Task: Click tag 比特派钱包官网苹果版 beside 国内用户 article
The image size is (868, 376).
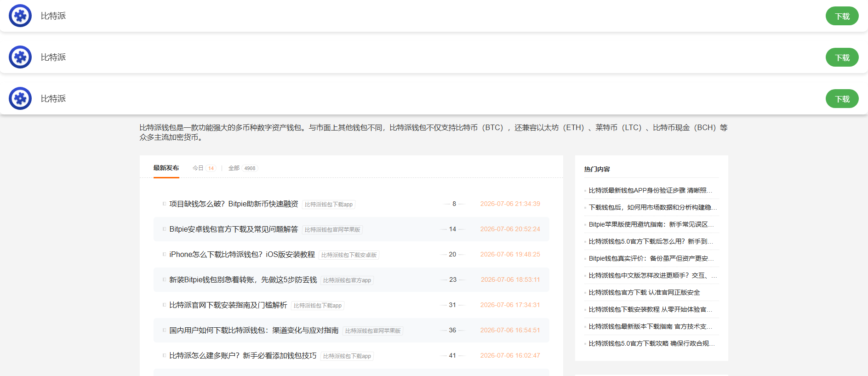Action: point(373,331)
